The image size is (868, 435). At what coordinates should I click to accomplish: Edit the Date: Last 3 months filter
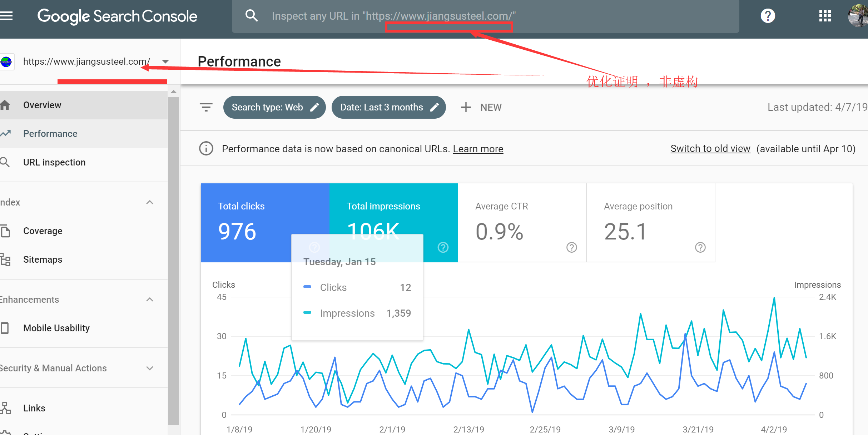[x=389, y=107]
